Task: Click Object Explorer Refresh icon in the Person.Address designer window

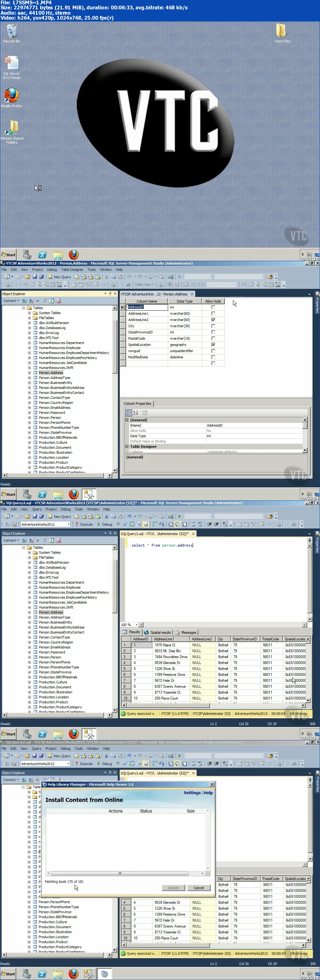Action: 51,300
